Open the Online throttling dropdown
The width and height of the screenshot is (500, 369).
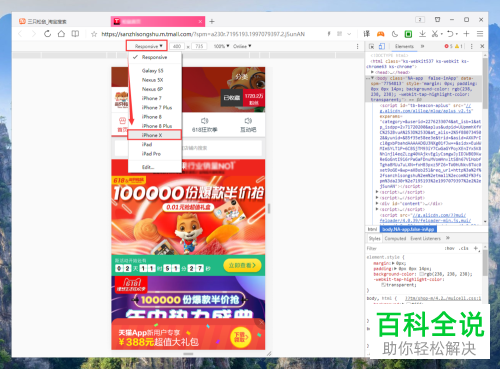[x=242, y=46]
